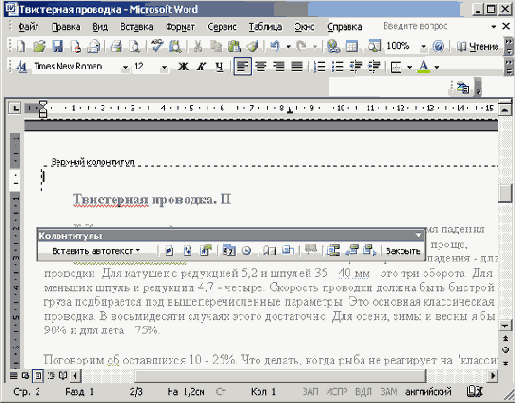Apply numbered list formatting

pos(319,67)
